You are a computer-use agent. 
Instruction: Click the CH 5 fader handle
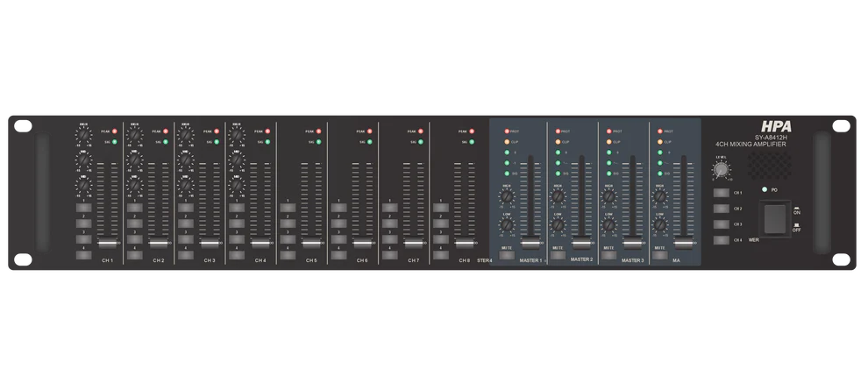(x=311, y=244)
